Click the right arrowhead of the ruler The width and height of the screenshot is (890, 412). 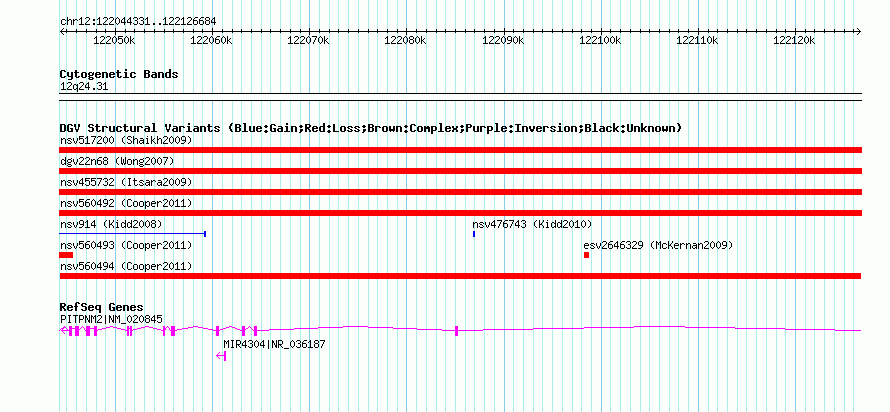[858, 31]
